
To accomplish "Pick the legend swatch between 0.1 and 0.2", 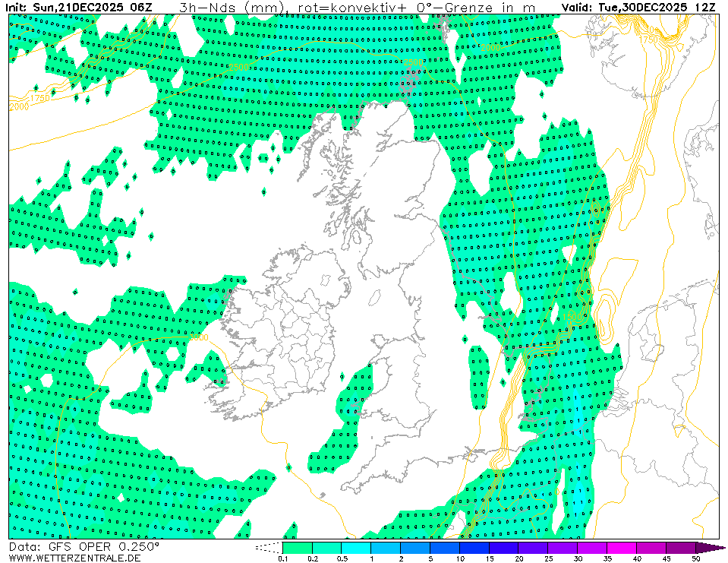I will [x=297, y=547].
